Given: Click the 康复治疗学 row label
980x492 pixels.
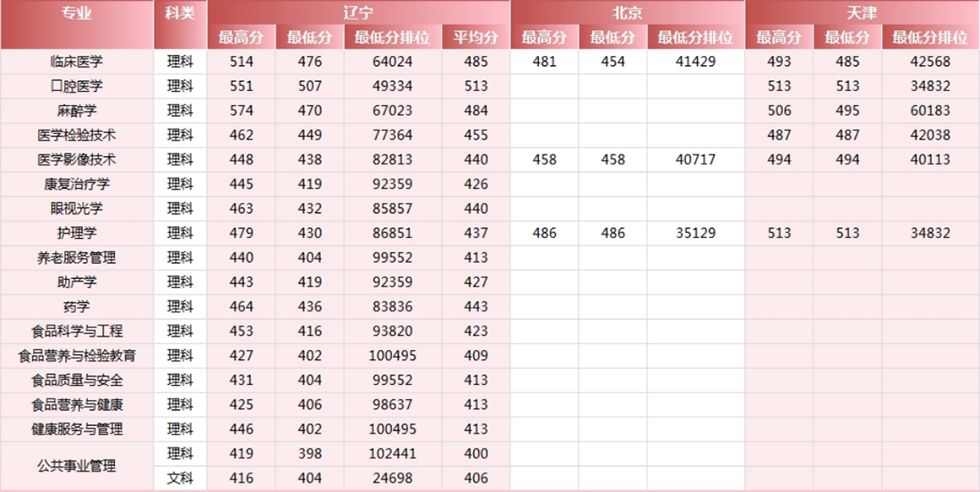Looking at the screenshot, I should 77,184.
